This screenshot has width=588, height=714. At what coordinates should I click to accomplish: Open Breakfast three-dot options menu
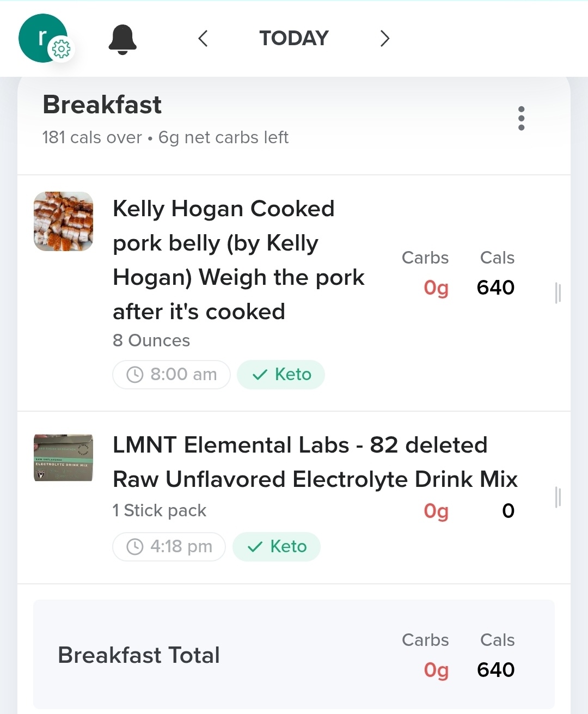tap(521, 118)
